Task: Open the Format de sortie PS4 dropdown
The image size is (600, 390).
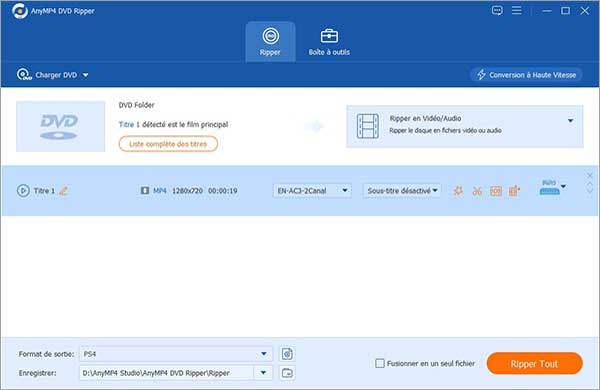Action: click(x=176, y=354)
